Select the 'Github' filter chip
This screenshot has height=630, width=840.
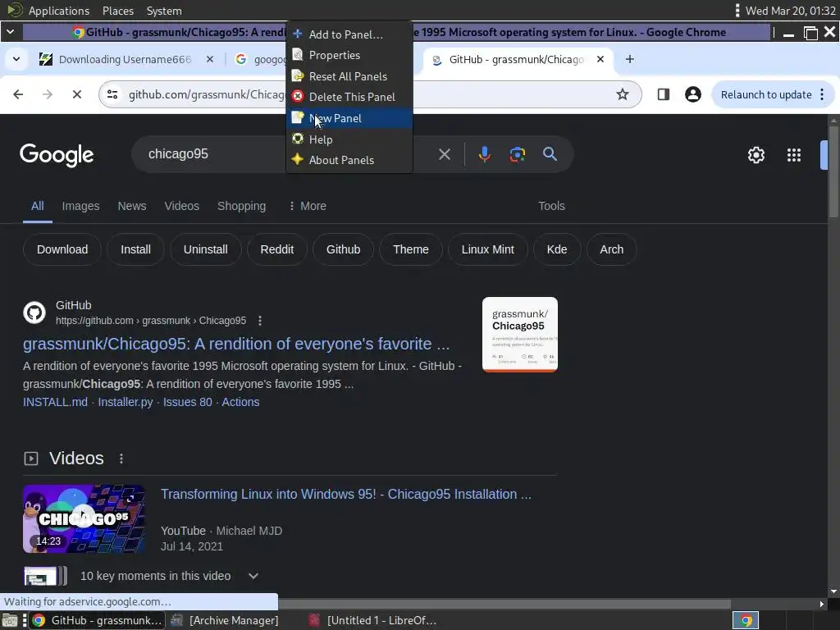pos(344,249)
